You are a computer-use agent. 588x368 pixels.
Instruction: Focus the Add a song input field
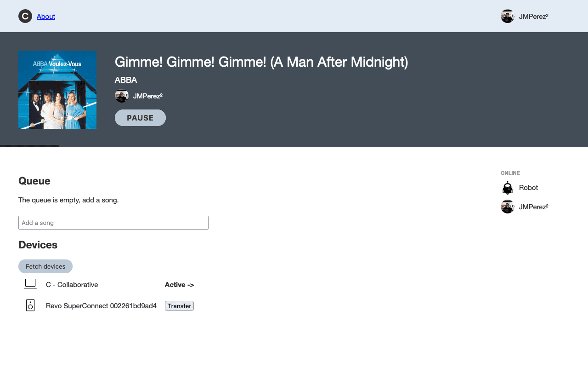pos(113,223)
